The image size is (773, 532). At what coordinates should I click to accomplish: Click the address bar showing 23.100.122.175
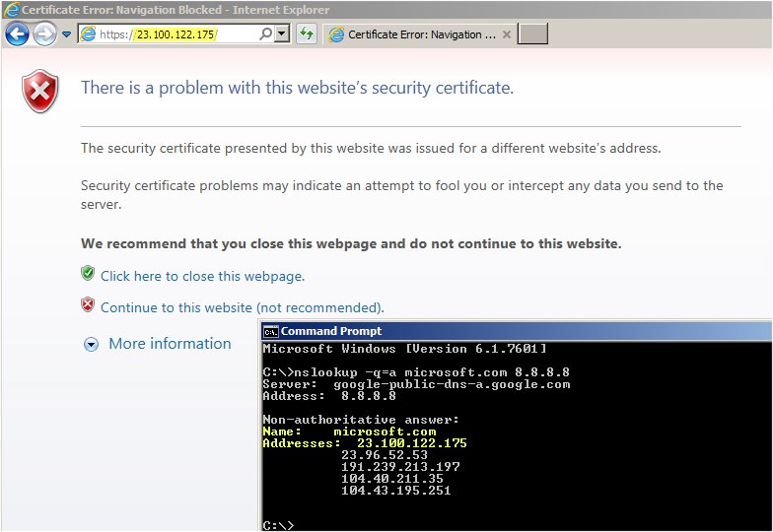177,33
